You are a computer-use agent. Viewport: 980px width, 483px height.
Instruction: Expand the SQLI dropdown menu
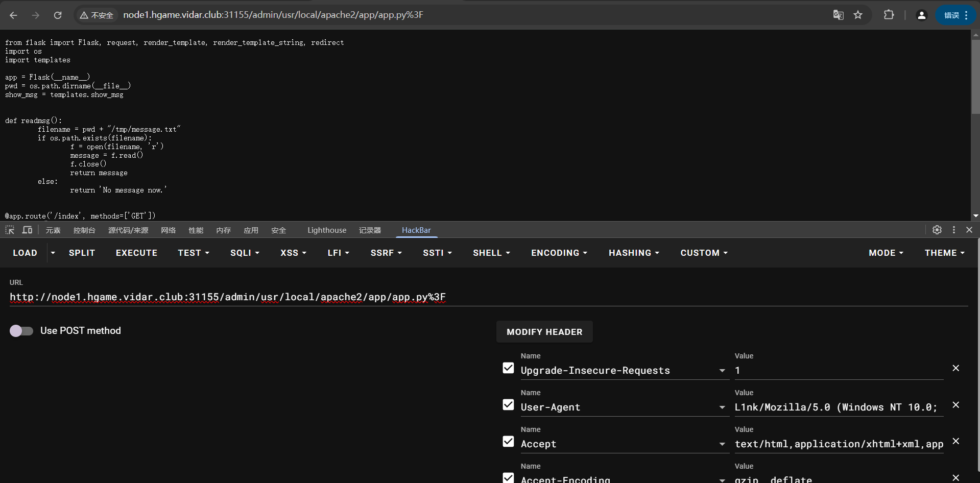(245, 253)
